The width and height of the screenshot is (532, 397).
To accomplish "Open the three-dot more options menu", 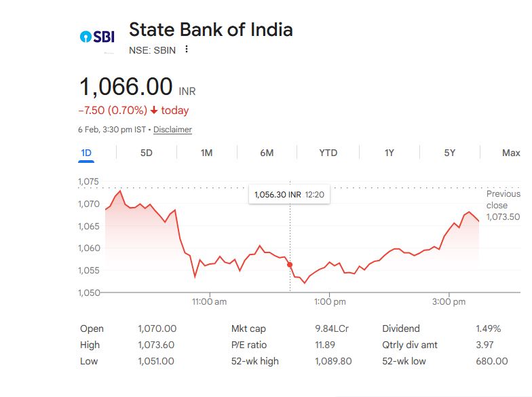I will pos(187,49).
